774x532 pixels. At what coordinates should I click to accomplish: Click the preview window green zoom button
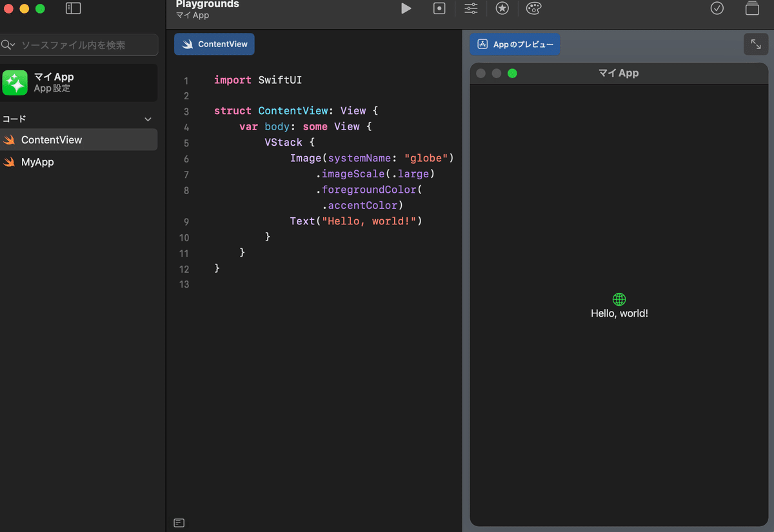pos(512,74)
